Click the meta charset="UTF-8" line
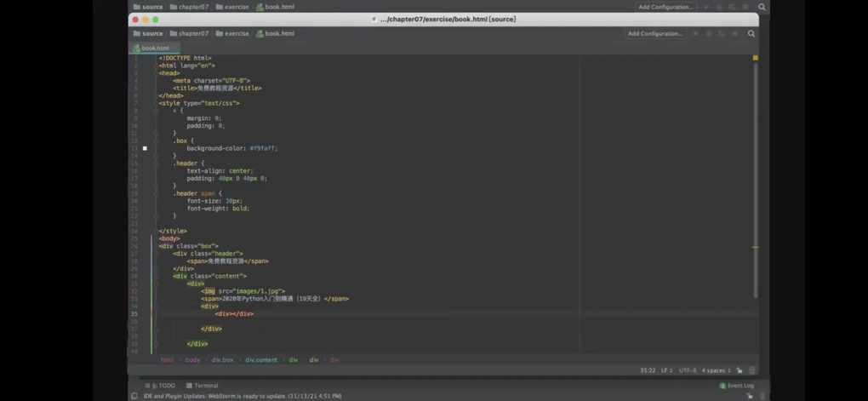 [x=211, y=81]
